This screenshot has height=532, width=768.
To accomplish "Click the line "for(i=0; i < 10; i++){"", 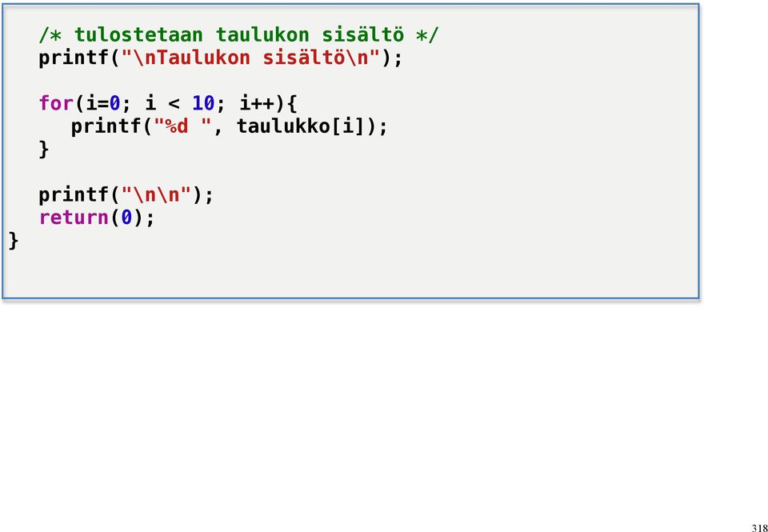I will pyautogui.click(x=168, y=104).
